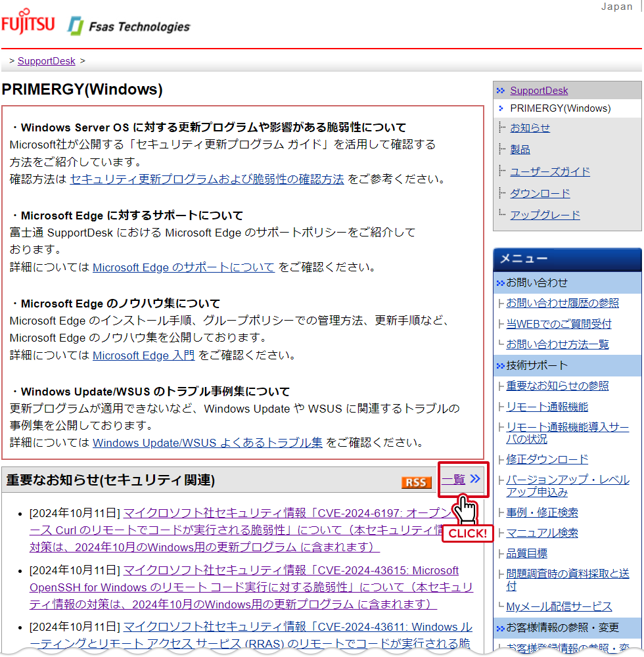
Task: Open マニュアル検索 menu link
Action: (x=541, y=533)
